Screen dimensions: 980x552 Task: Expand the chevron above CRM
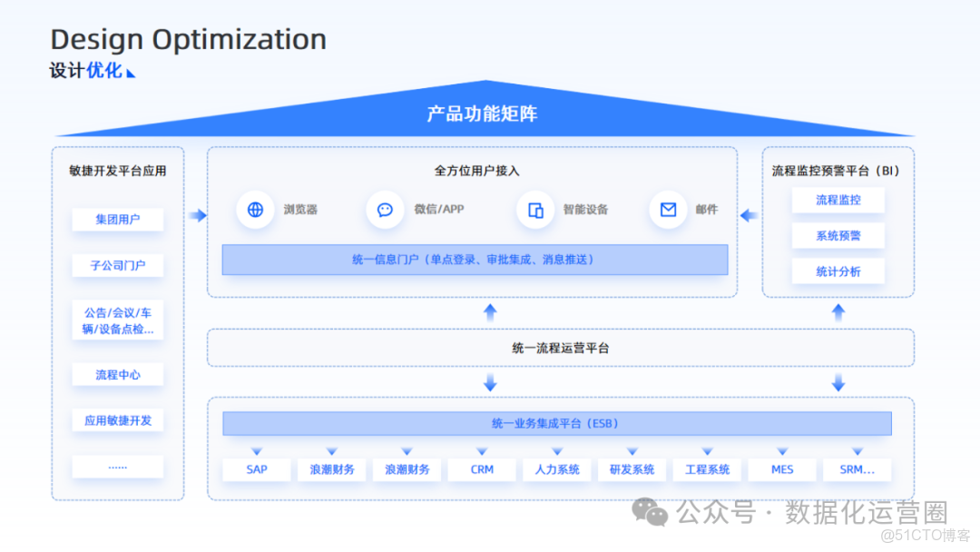(x=481, y=449)
